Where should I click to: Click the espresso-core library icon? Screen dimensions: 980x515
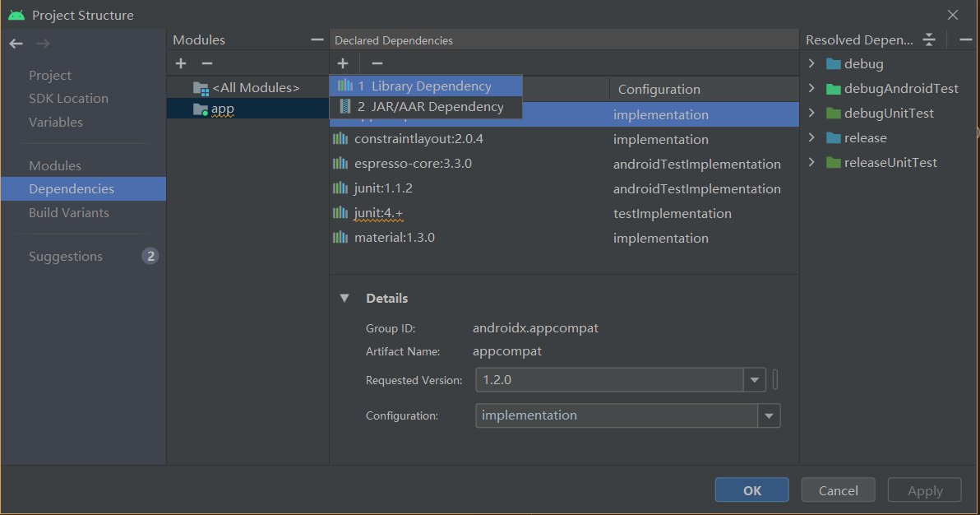(340, 164)
